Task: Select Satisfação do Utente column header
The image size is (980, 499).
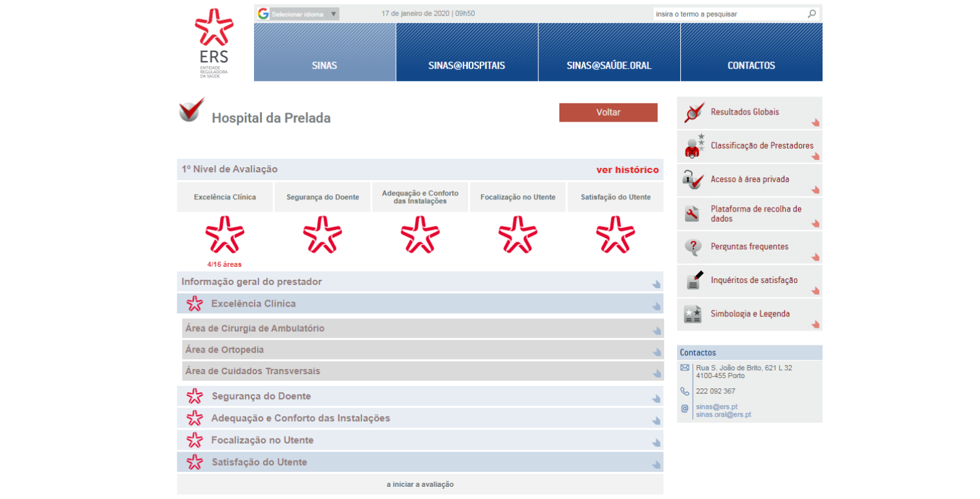Action: click(x=615, y=197)
